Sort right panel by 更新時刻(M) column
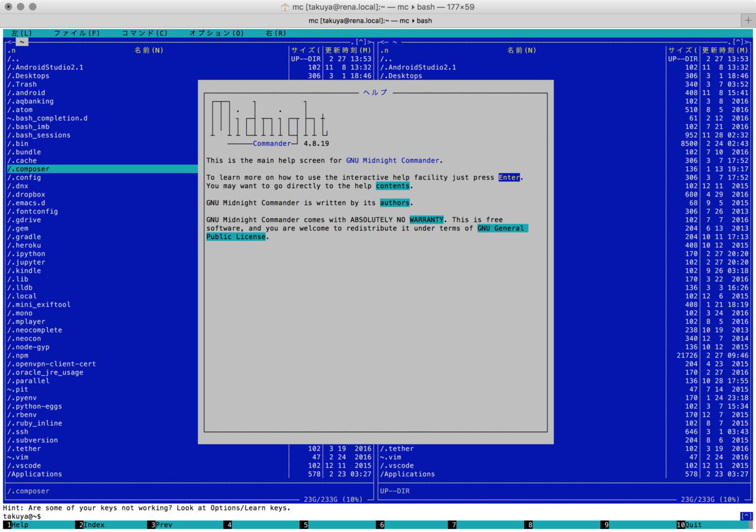Screen dimensions: 756x532 coord(726,50)
